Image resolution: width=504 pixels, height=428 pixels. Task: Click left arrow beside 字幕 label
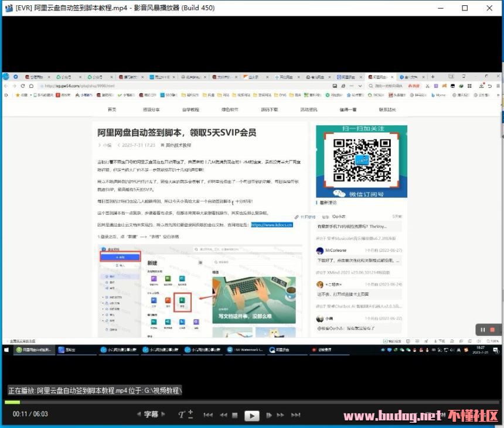[139, 414]
